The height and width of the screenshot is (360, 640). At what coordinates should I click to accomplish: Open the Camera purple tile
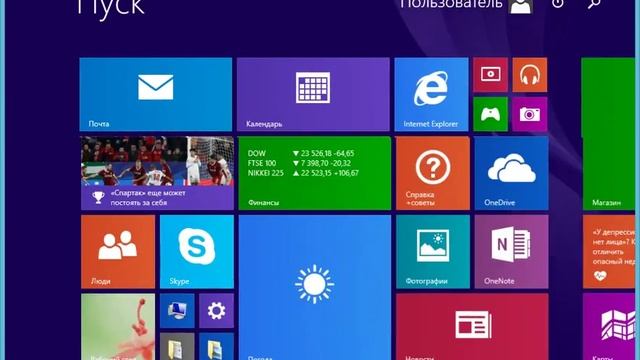pos(529,114)
